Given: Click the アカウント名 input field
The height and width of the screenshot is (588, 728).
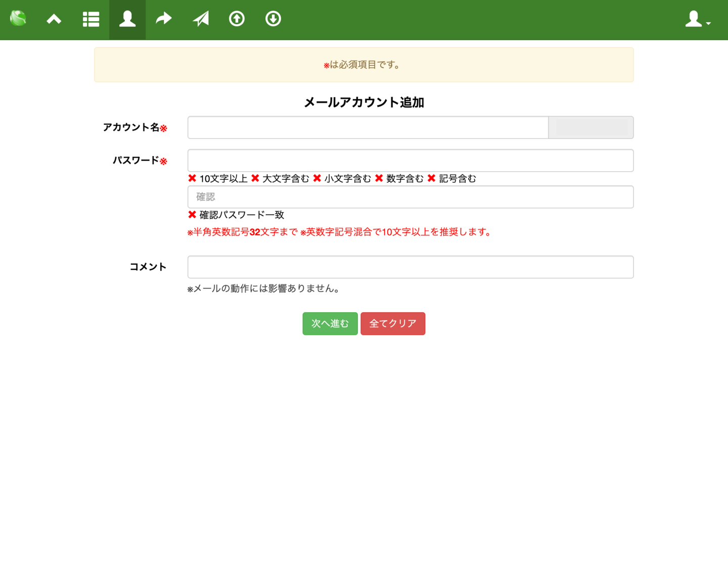Looking at the screenshot, I should 368,127.
